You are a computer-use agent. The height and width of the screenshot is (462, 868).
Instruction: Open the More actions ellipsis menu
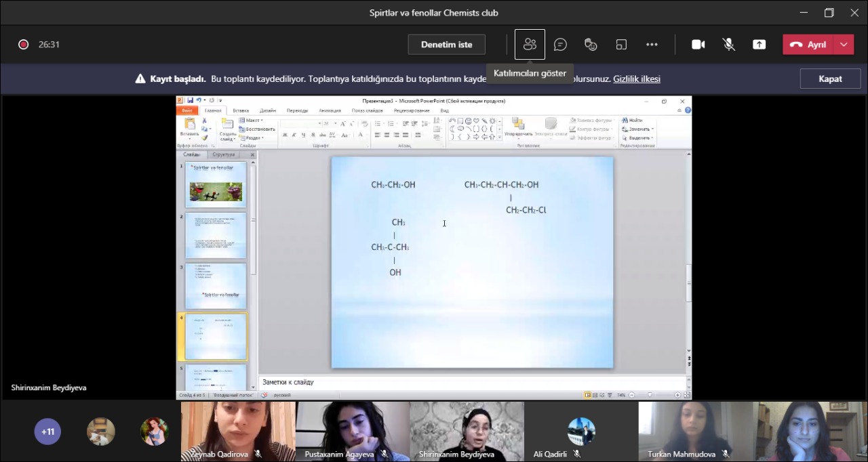tap(652, 45)
